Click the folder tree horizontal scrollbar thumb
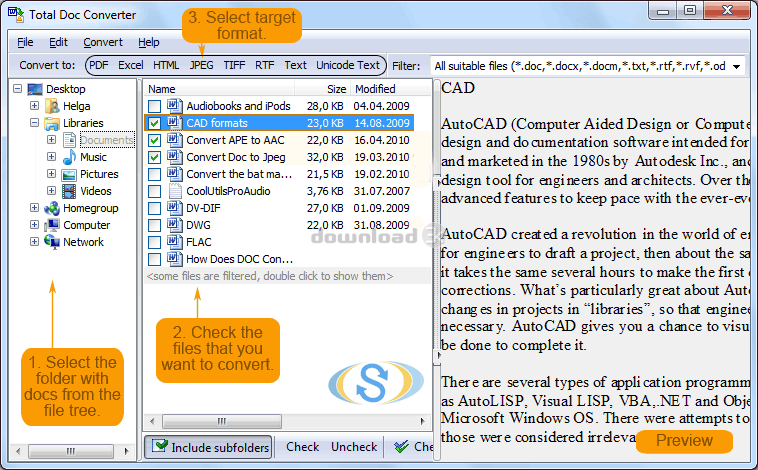 (71, 451)
